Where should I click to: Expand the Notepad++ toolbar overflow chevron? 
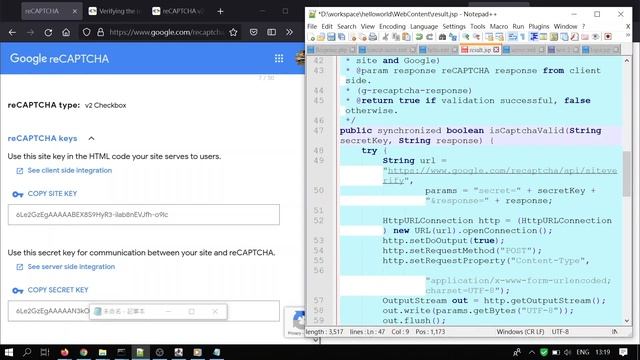click(628, 35)
